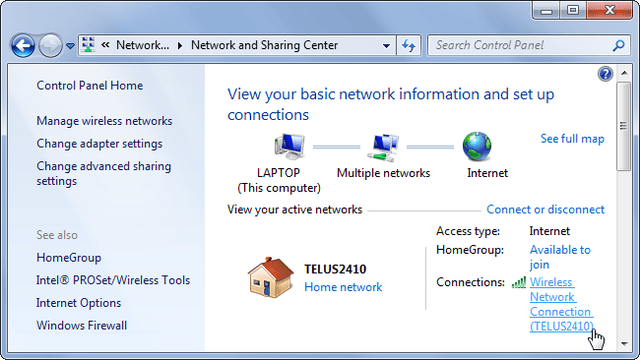The width and height of the screenshot is (640, 360).
Task: Open Change advanced sharing settings
Action: click(104, 173)
